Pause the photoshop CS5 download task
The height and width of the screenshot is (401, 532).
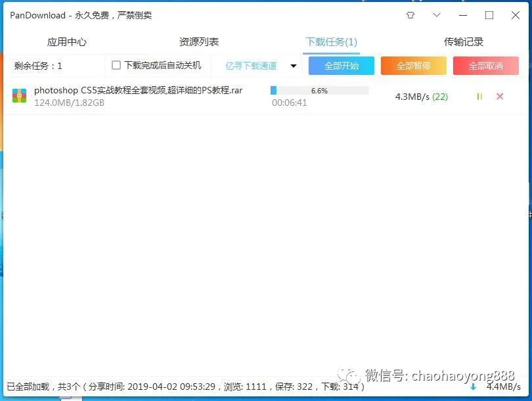coord(479,96)
